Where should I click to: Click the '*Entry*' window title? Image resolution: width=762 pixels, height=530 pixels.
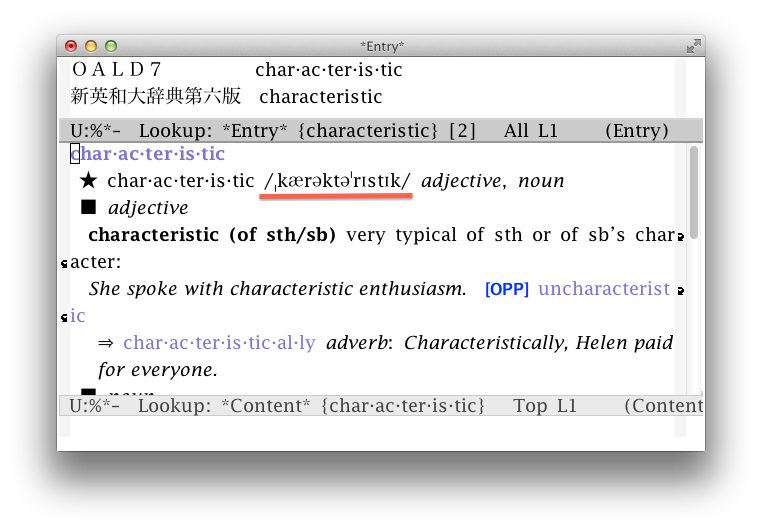coord(382,46)
